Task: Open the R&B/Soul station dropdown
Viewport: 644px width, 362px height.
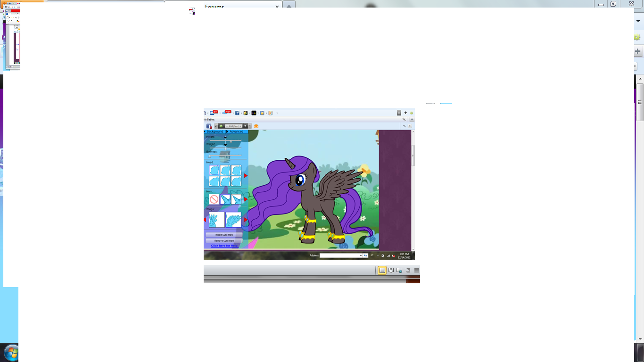Action: [x=234, y=126]
